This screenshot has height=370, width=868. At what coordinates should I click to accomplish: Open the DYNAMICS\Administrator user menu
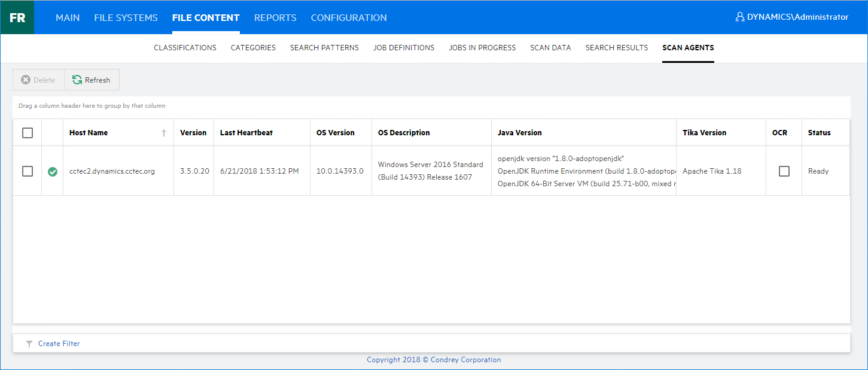click(797, 17)
